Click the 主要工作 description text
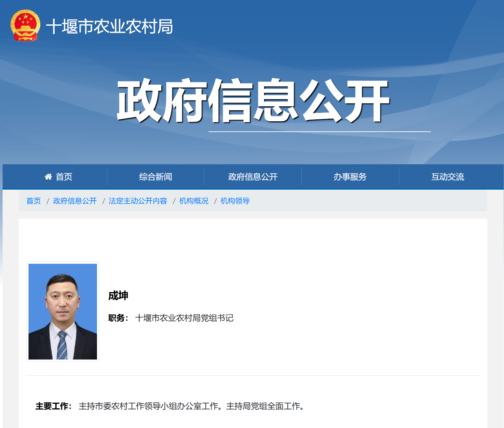Viewport: 504px width, 428px height. point(169,405)
